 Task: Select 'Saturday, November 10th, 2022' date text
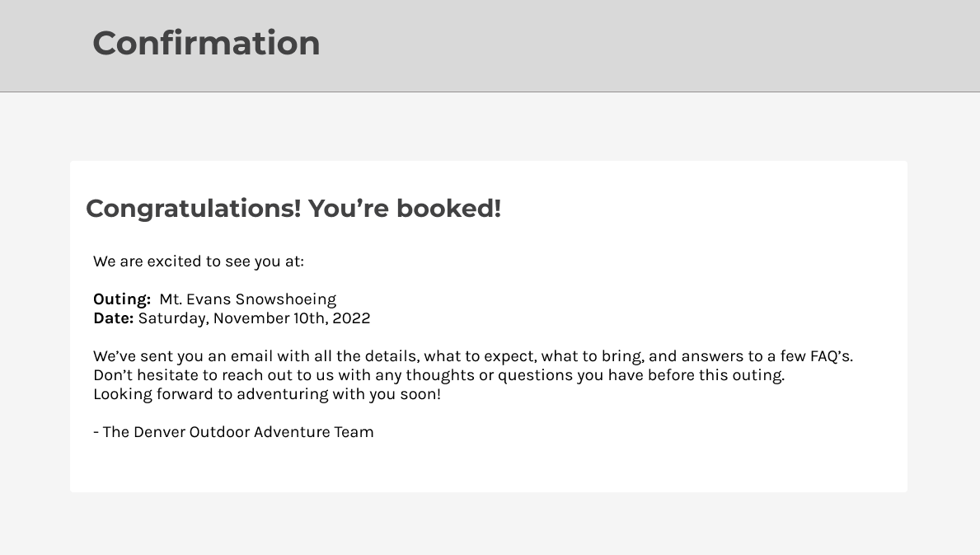(255, 318)
